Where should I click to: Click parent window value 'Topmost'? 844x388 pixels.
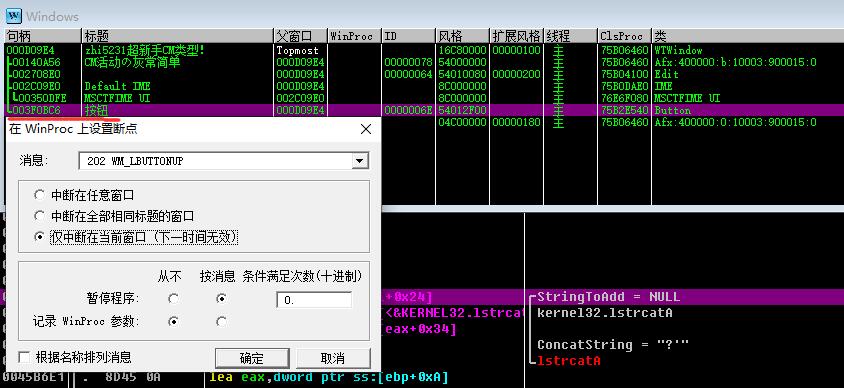tap(298, 50)
